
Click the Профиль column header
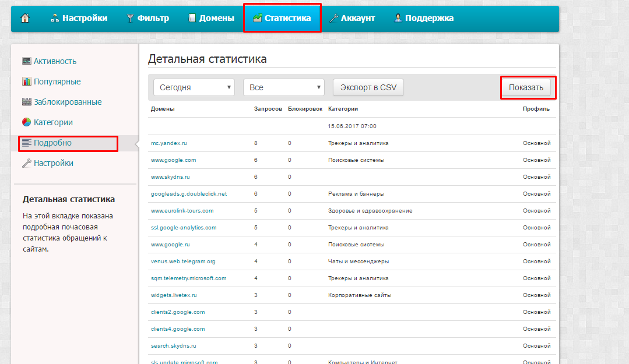click(x=536, y=109)
